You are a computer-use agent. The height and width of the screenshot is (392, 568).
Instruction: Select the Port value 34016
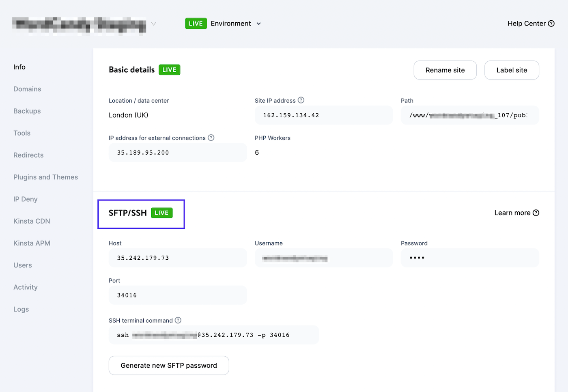pos(177,295)
